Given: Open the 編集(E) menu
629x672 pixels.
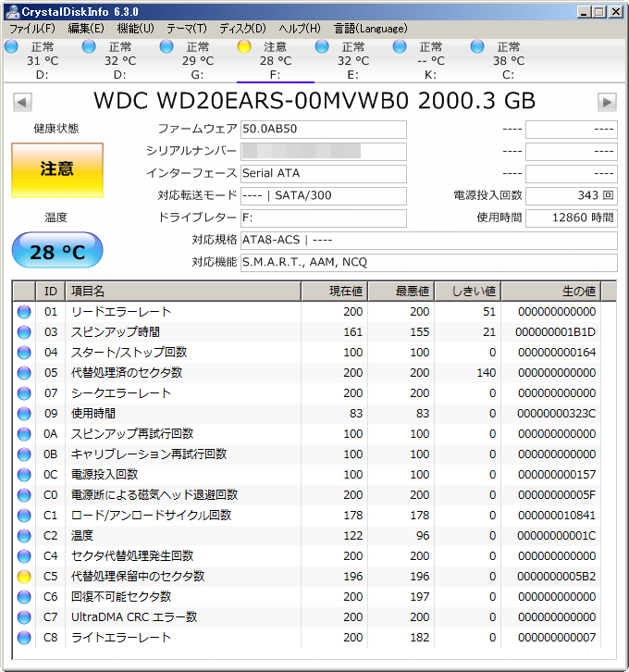Looking at the screenshot, I should (x=86, y=29).
